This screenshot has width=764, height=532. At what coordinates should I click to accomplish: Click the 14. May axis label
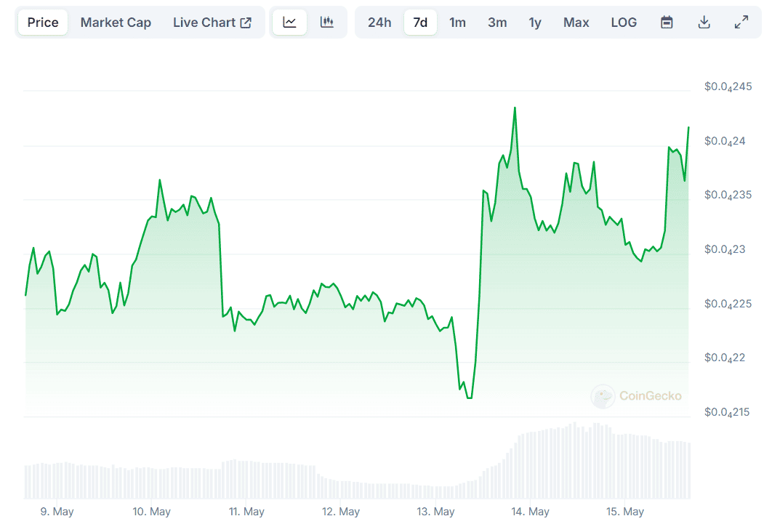530,512
